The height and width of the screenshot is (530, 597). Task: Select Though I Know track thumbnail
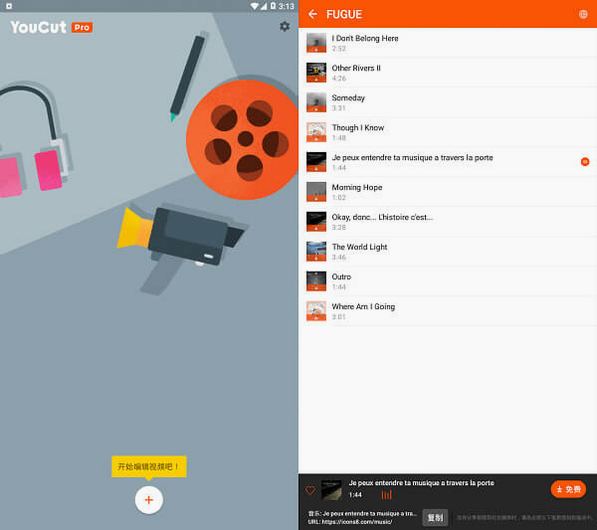[x=316, y=132]
